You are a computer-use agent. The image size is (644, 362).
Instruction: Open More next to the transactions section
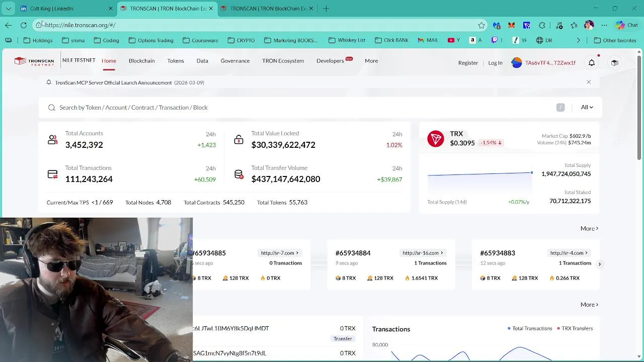(x=589, y=304)
